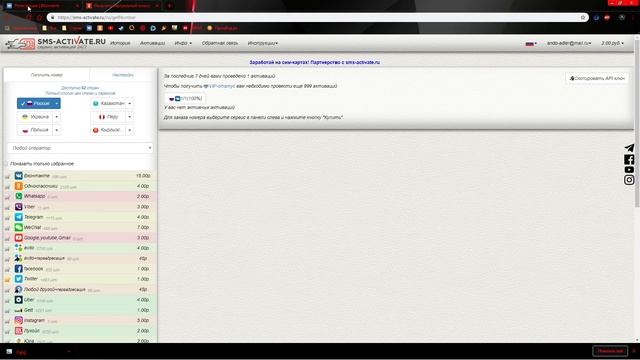Click the Сгенерировать API ключ button
The image size is (640, 360).
coord(597,78)
